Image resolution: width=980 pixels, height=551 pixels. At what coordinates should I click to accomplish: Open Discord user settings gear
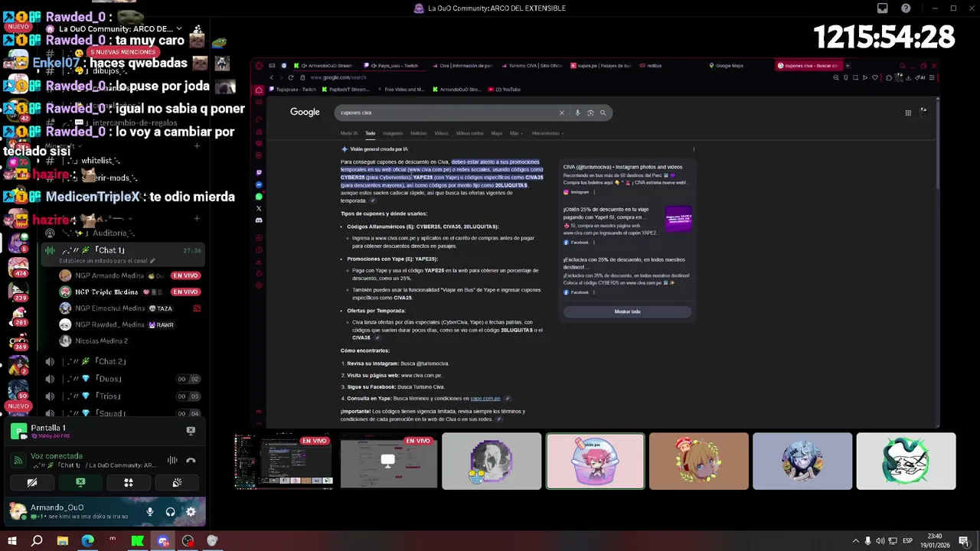click(191, 512)
